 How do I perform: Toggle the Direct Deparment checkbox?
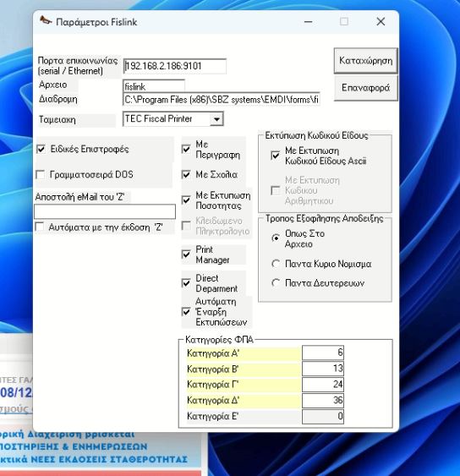186,283
